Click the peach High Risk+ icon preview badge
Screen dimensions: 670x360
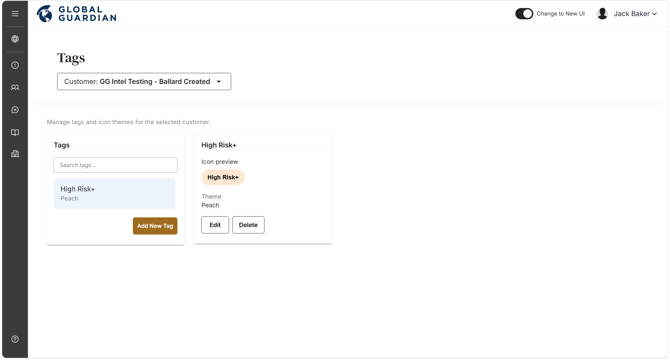click(x=223, y=177)
